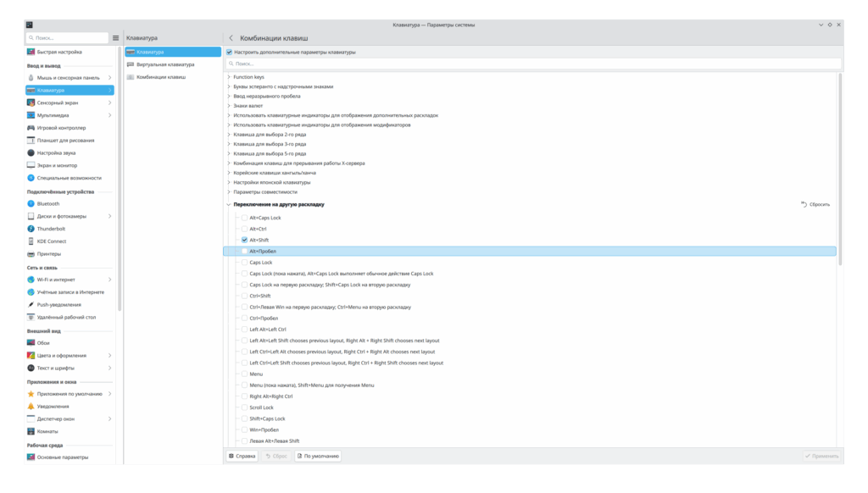Viewport: 868px width, 493px height.
Task: Click the Push-уведомления icon
Action: 31,305
